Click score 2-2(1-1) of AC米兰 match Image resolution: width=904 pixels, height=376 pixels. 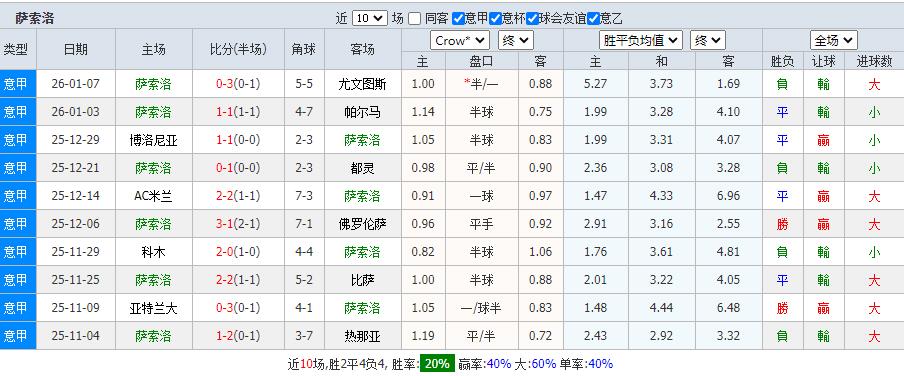point(238,196)
